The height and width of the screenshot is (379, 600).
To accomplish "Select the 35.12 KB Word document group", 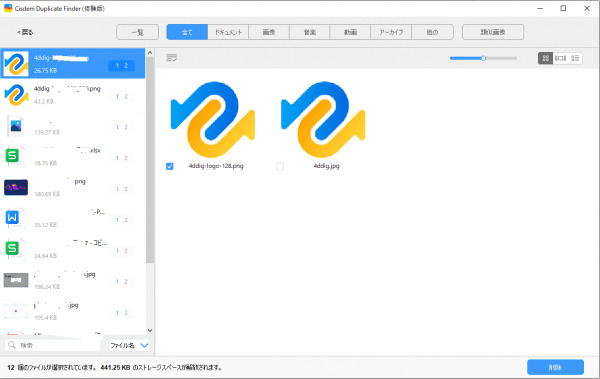I will (x=73, y=218).
